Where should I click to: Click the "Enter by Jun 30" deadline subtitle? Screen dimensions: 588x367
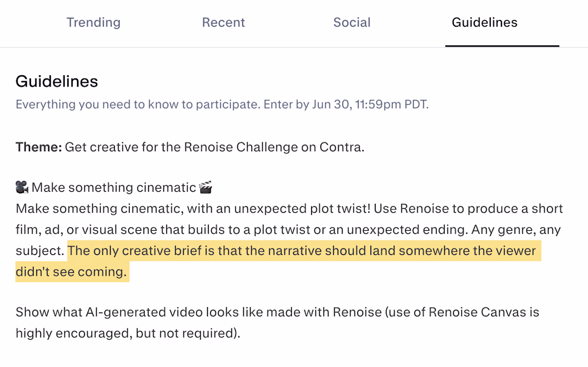point(222,104)
